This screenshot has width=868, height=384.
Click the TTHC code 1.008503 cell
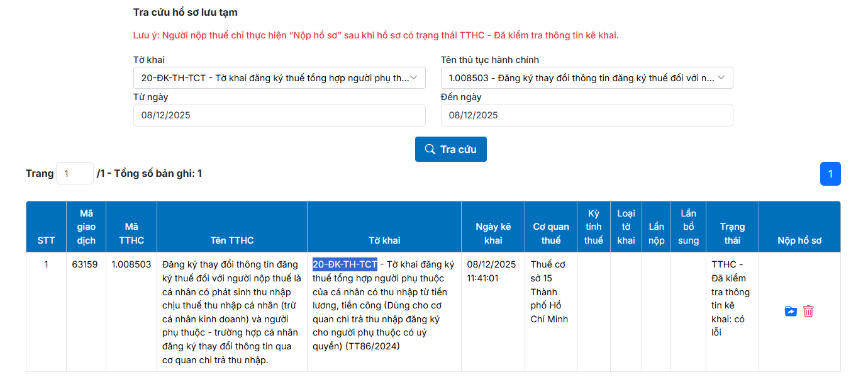click(x=131, y=264)
